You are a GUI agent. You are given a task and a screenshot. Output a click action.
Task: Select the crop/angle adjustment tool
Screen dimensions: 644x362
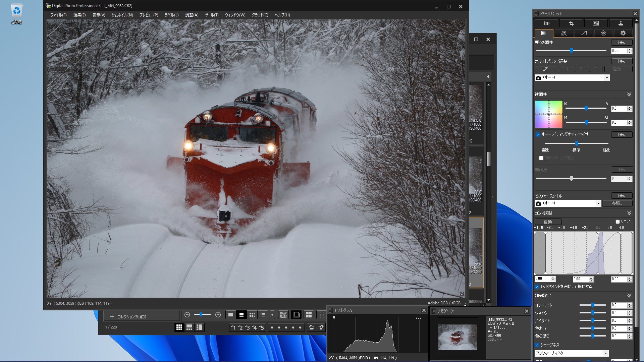571,23
